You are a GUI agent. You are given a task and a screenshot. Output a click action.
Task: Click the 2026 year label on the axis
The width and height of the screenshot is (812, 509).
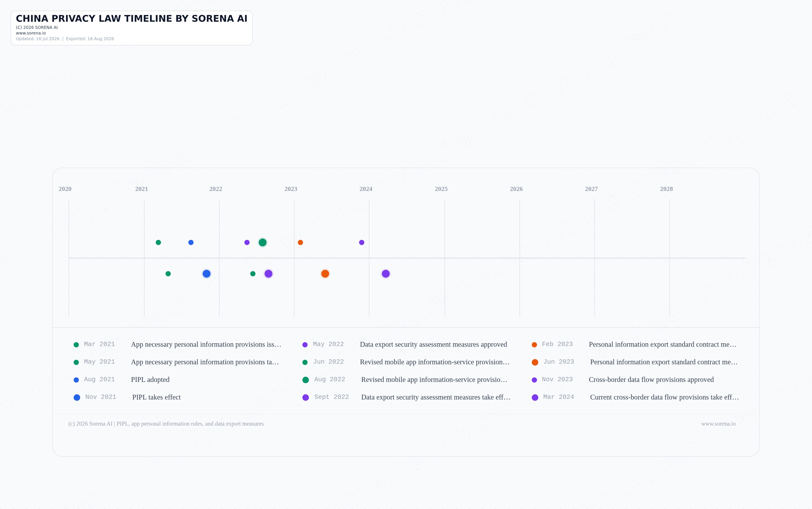(516, 189)
